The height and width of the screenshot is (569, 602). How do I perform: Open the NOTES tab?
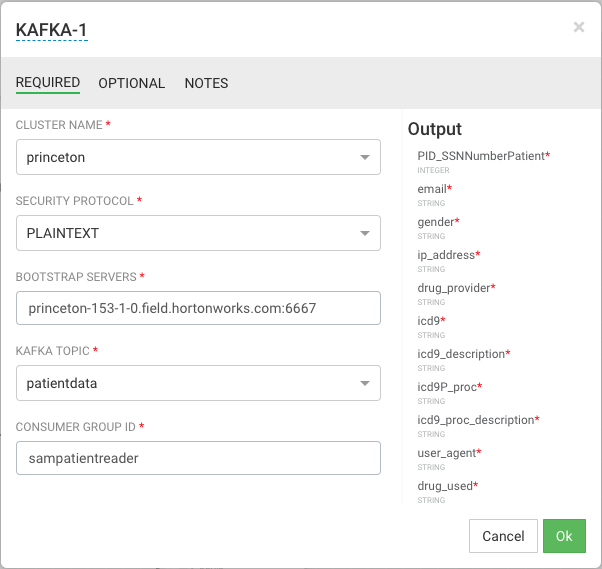point(206,83)
